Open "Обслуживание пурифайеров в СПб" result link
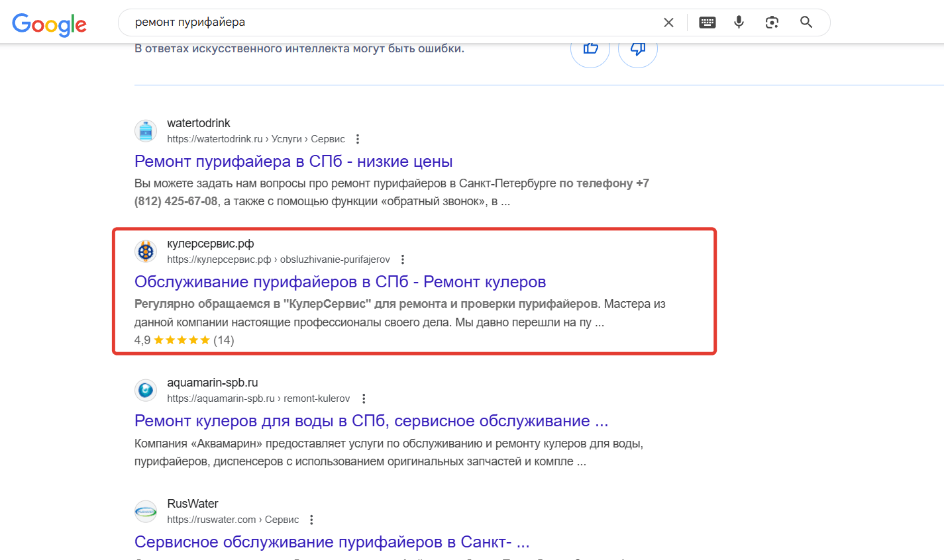This screenshot has height=560, width=944. [340, 282]
